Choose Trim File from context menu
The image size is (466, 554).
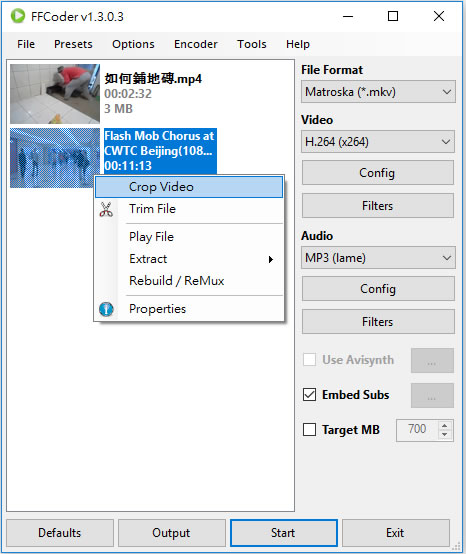click(x=189, y=209)
